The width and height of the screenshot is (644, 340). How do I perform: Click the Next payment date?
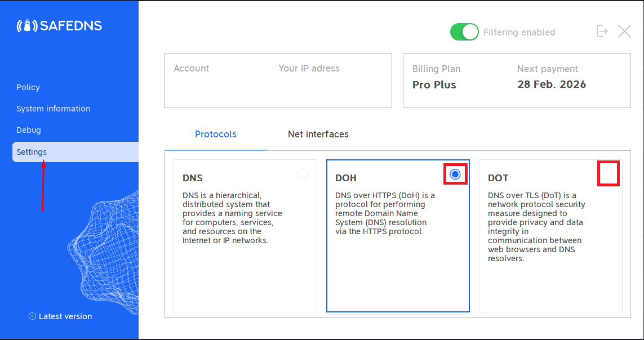[552, 84]
